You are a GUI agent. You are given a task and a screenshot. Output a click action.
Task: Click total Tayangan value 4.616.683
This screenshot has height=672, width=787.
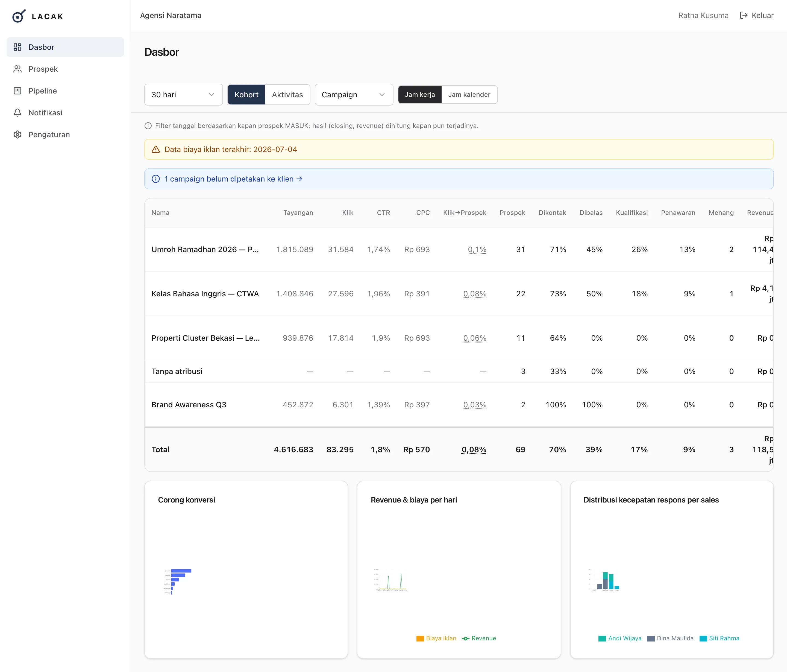pos(293,450)
